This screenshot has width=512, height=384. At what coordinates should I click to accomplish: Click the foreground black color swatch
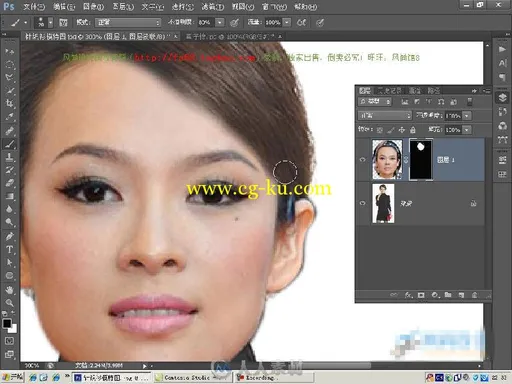coord(7,323)
